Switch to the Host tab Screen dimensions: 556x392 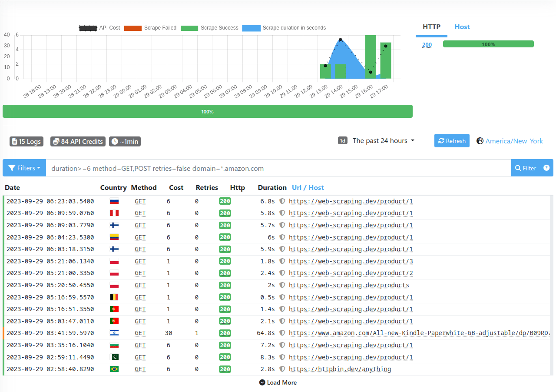point(462,27)
